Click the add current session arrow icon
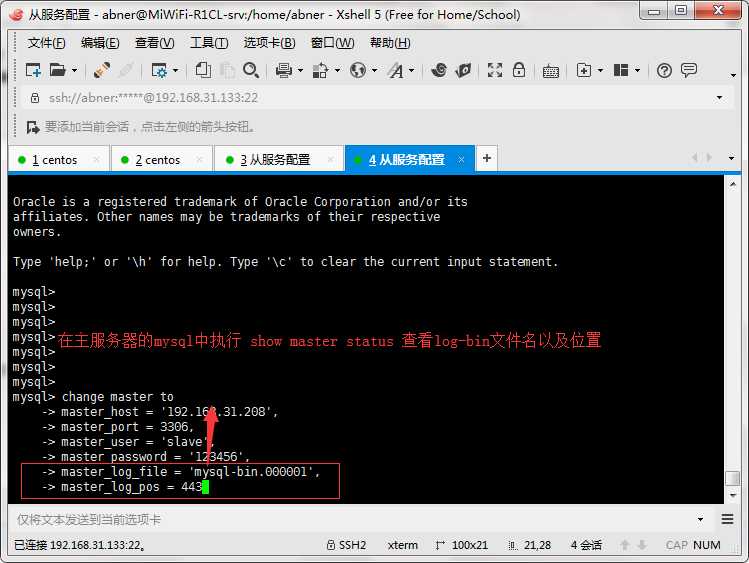 [x=33, y=127]
